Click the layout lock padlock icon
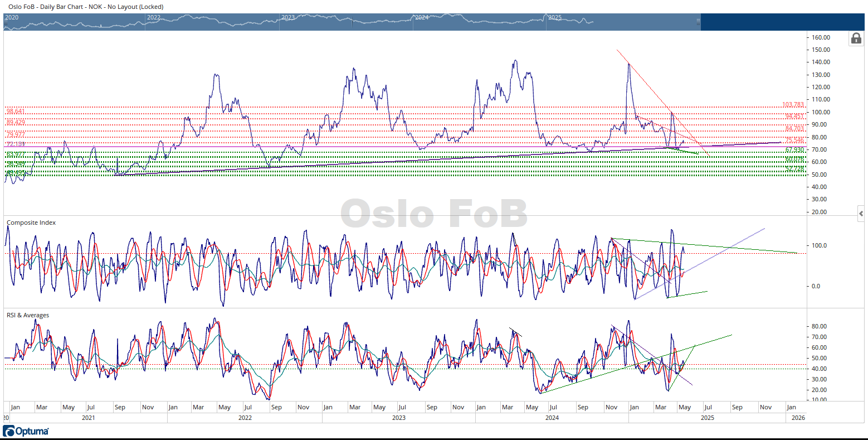The image size is (868, 440). (x=856, y=38)
